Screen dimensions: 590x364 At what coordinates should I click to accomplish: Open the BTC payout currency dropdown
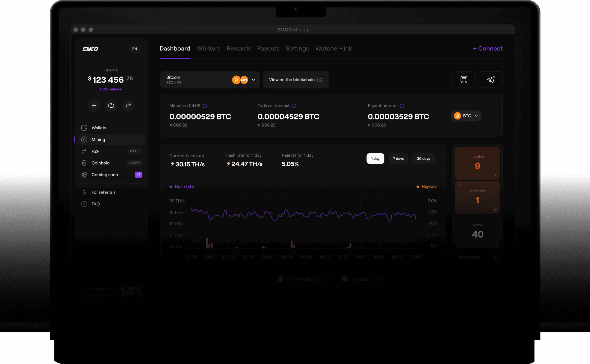(x=466, y=116)
